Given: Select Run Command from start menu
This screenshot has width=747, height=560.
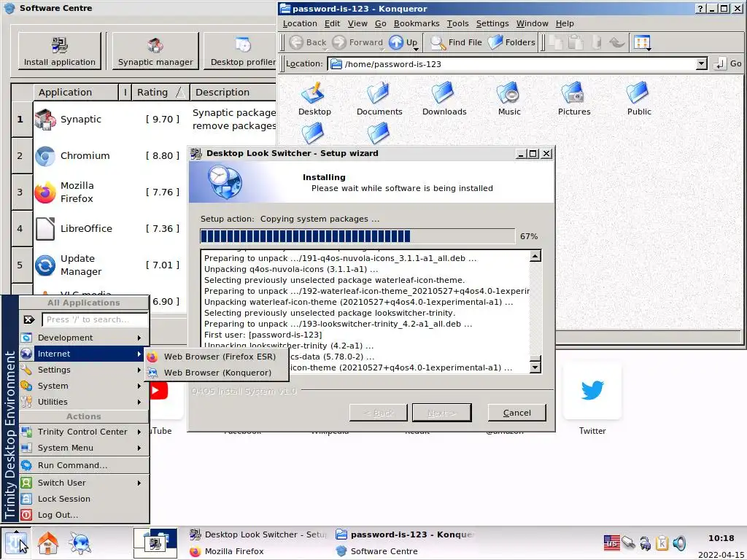Looking at the screenshot, I should (84, 465).
